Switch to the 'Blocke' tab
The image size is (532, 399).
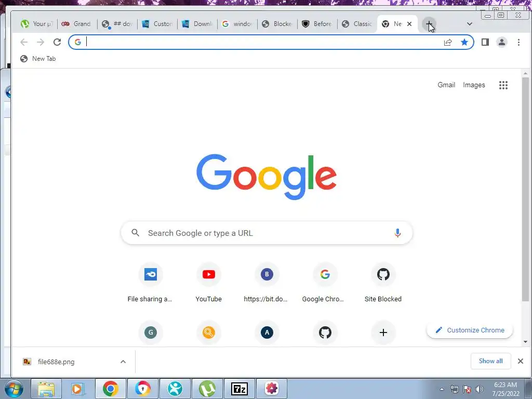pos(277,24)
